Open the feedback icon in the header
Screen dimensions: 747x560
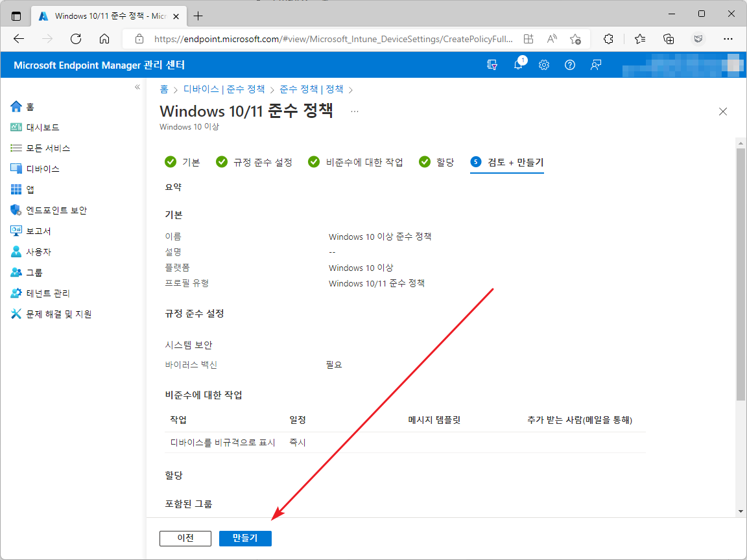pos(595,65)
